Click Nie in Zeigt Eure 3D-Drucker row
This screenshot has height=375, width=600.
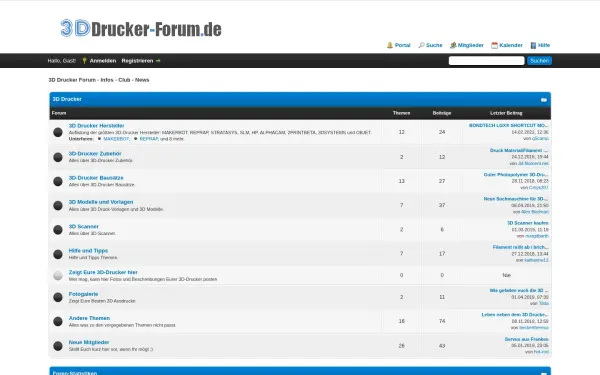(507, 276)
